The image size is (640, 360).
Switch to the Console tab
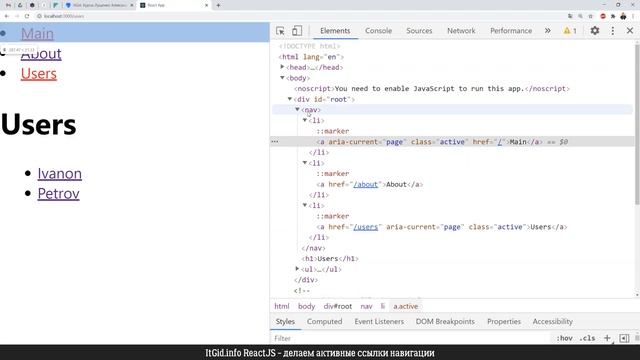coord(378,31)
